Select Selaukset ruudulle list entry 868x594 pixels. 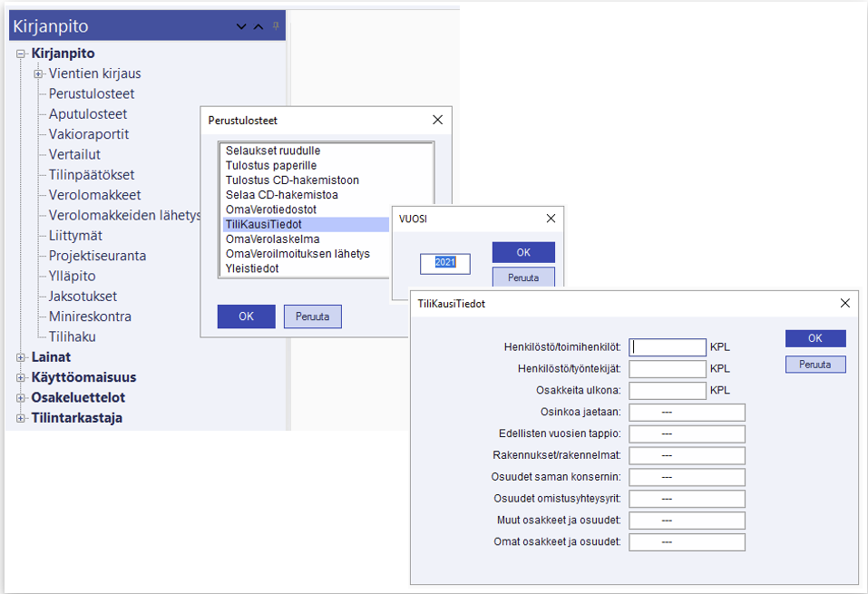(x=273, y=151)
